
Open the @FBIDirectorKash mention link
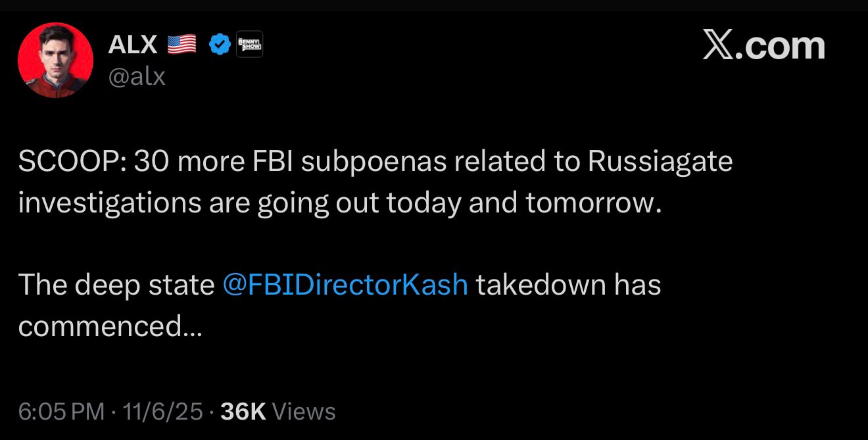(x=345, y=285)
